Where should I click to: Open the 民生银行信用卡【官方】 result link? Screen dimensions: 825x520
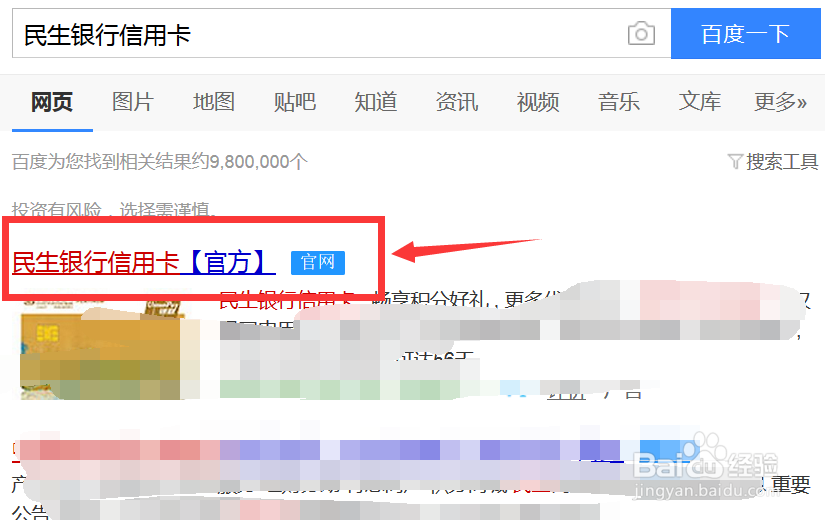point(144,262)
